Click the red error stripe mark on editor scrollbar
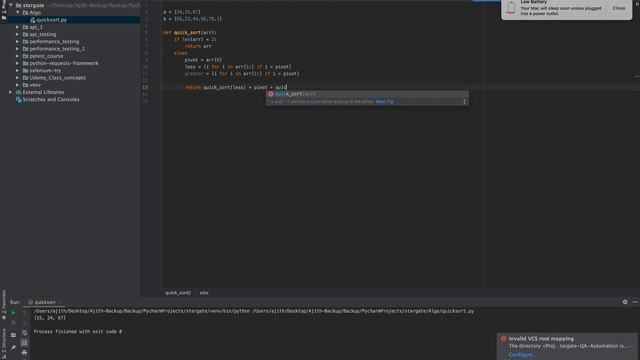 (637, 89)
